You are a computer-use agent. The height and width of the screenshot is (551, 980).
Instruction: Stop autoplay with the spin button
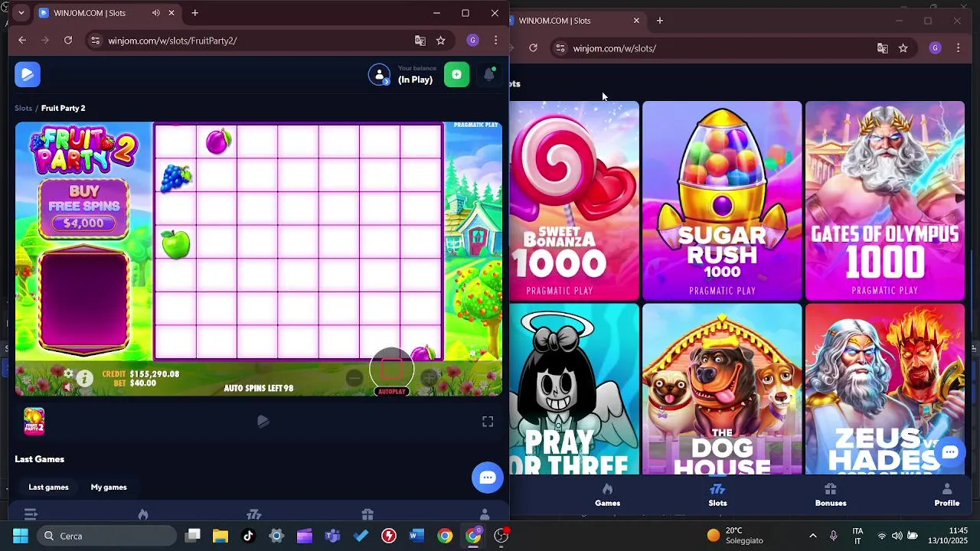(x=391, y=369)
